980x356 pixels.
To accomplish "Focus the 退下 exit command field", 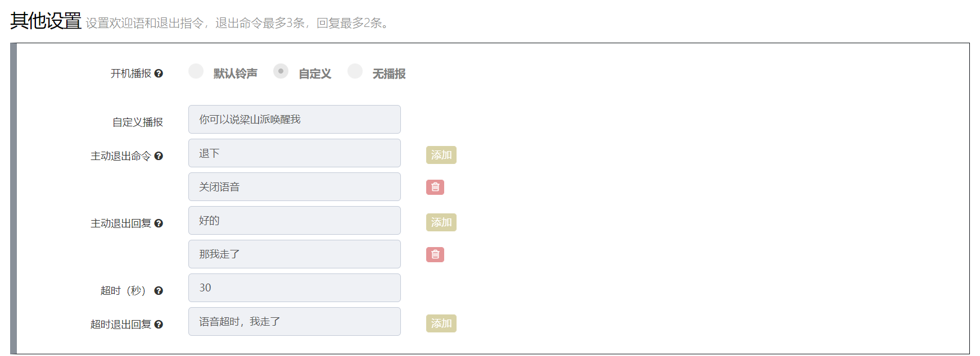I will tap(294, 153).
